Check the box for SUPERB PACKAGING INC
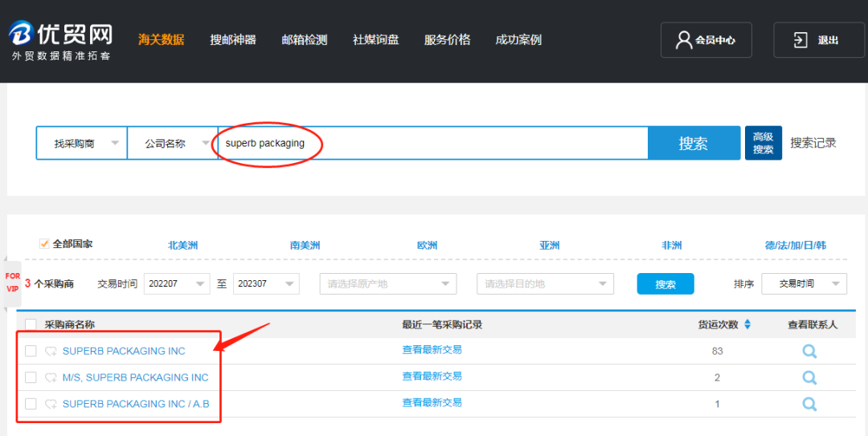 click(x=31, y=351)
